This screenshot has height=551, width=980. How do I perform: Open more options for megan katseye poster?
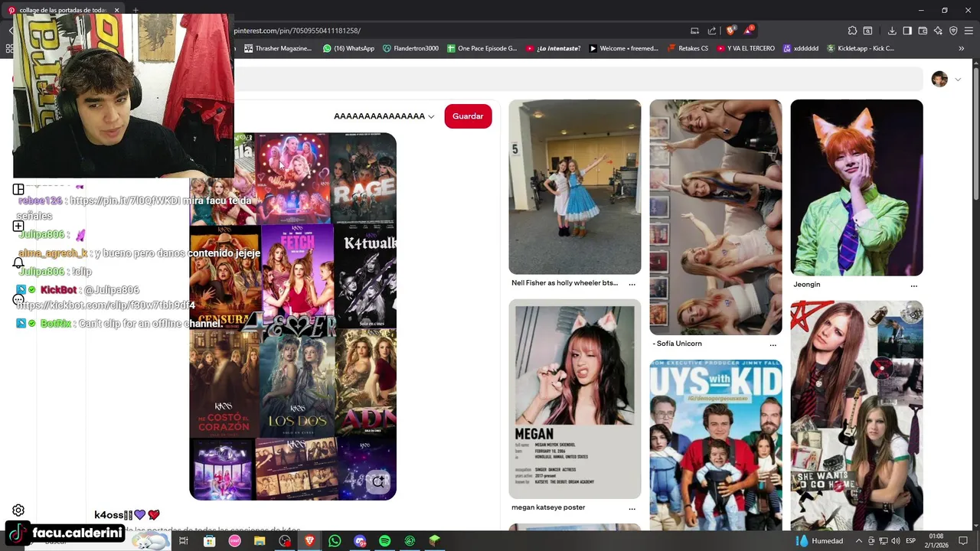[632, 508]
